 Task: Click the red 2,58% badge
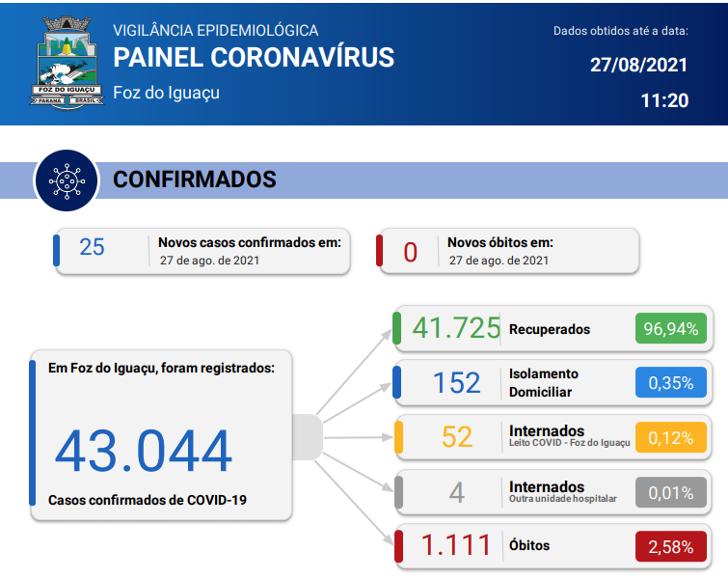(671, 546)
